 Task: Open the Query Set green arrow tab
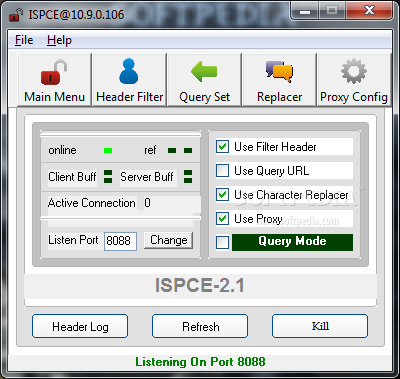tap(204, 80)
